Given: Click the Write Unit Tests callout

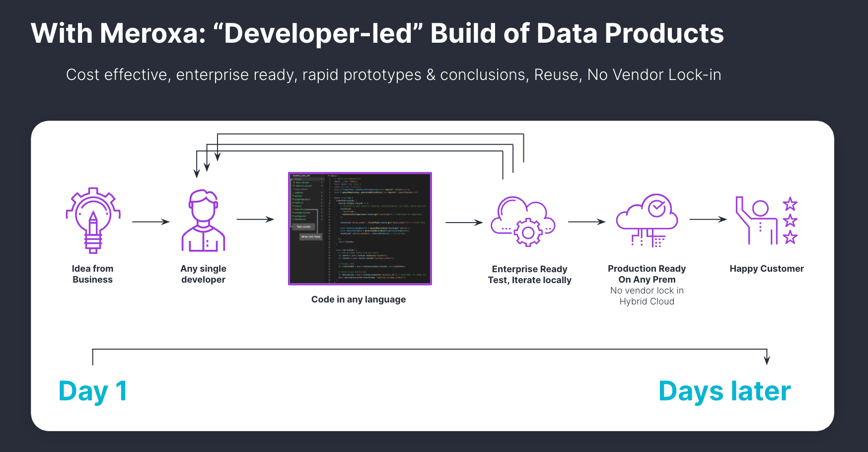Looking at the screenshot, I should click(x=311, y=237).
